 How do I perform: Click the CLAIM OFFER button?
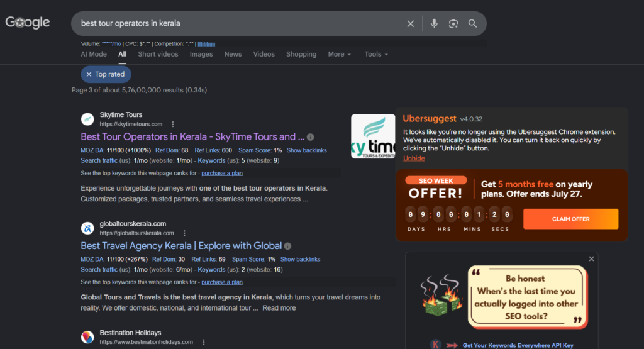tap(570, 219)
